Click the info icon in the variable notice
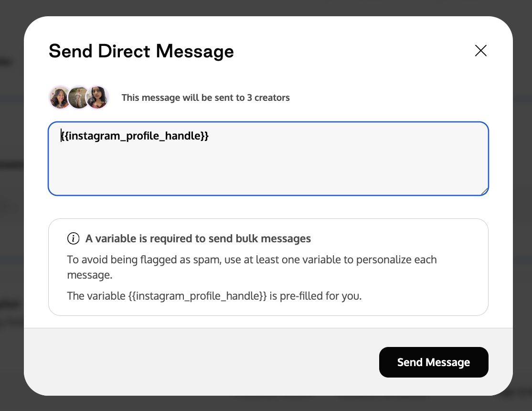The width and height of the screenshot is (532, 411). [x=73, y=238]
